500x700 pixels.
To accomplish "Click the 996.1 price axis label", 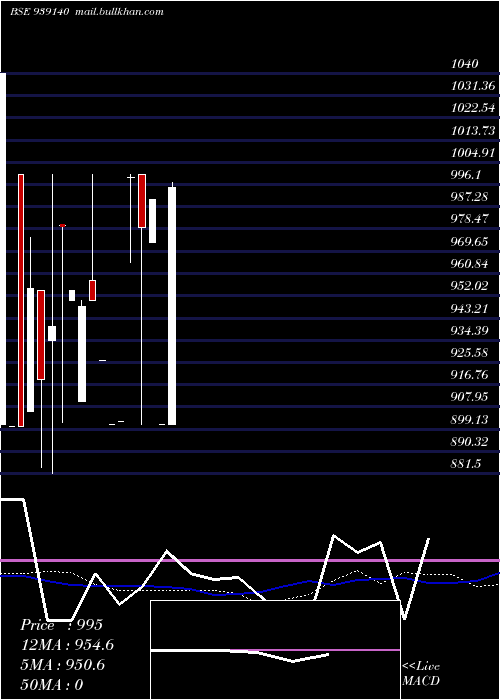I will (x=466, y=175).
